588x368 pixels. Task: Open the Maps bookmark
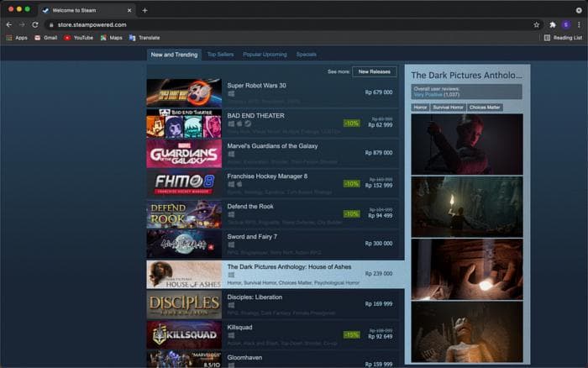tap(112, 38)
